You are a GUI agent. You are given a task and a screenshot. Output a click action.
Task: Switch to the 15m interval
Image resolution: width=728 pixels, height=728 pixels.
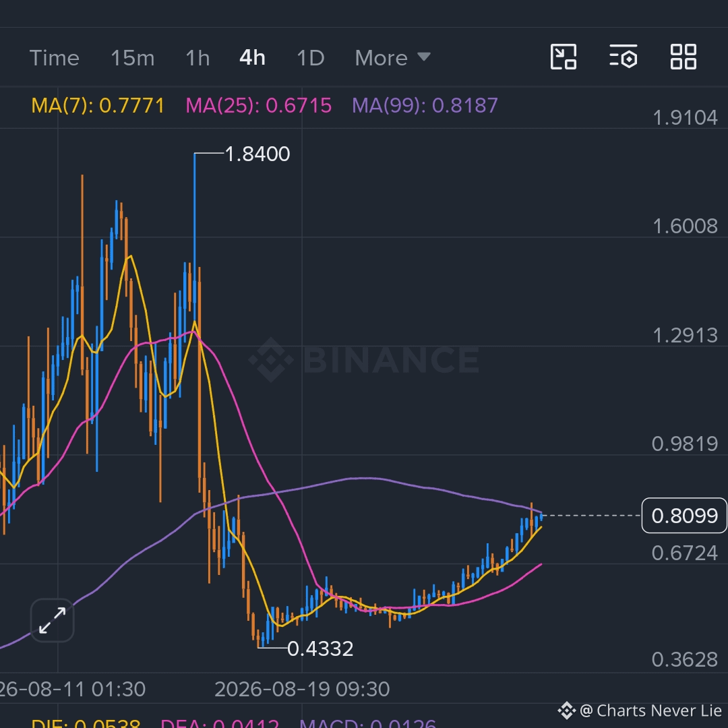132,58
